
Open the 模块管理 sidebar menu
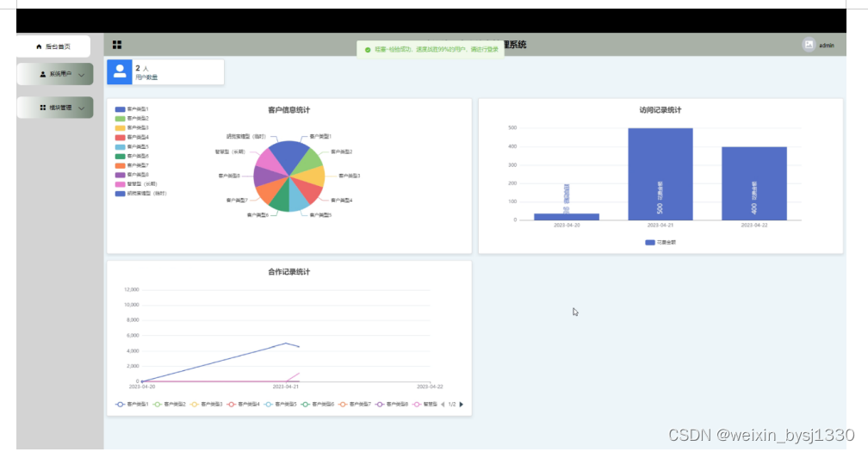coord(55,108)
